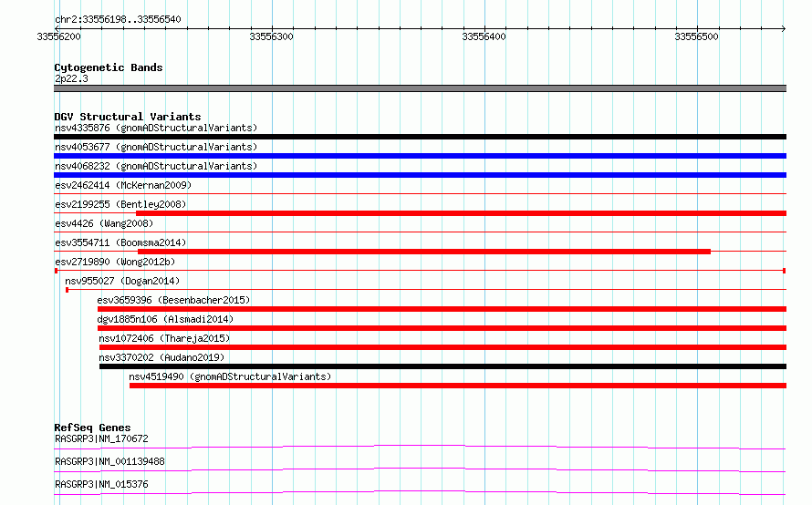Click the red bar under nsv4519490
Image resolution: width=812 pixels, height=505 pixels.
458,386
